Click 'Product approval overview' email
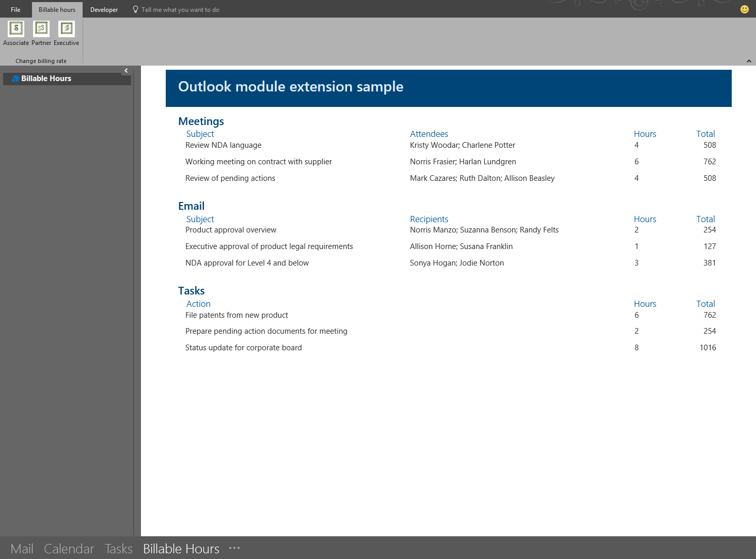Image resolution: width=756 pixels, height=559 pixels. click(x=231, y=230)
